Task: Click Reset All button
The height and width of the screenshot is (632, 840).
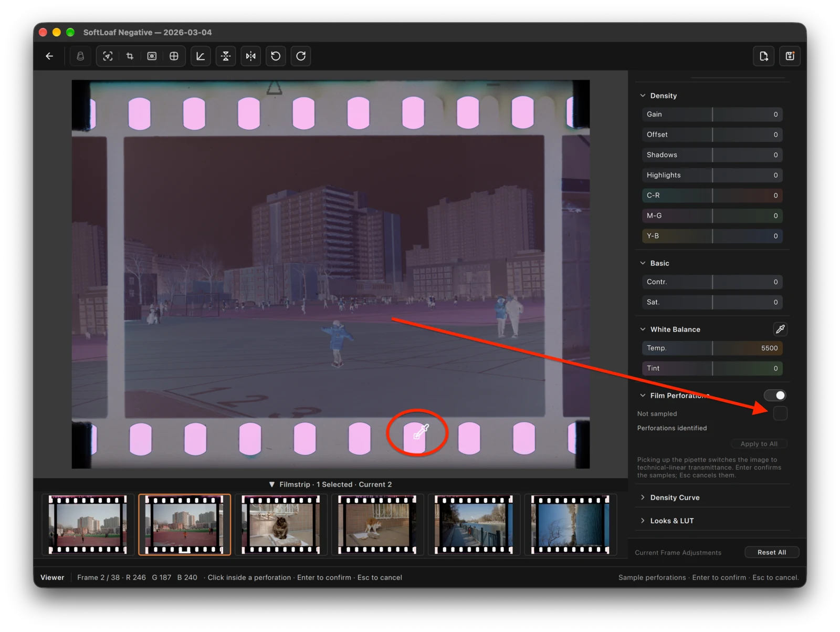Action: tap(772, 552)
